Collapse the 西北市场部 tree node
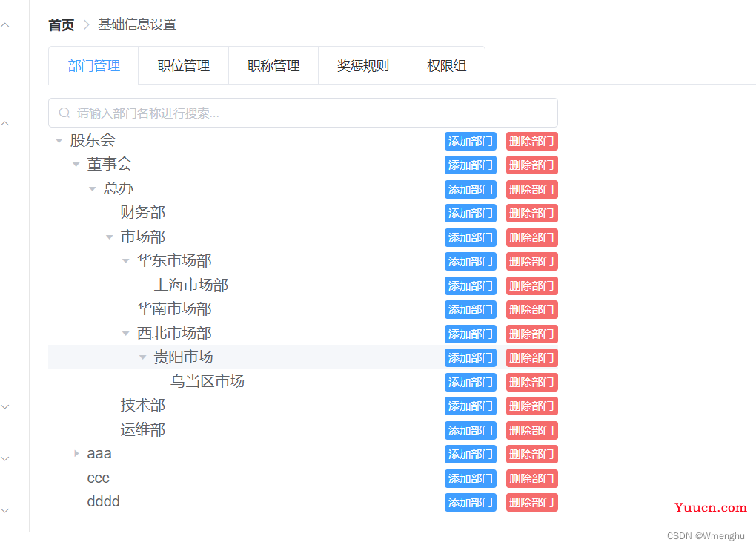This screenshot has width=756, height=548. point(126,334)
